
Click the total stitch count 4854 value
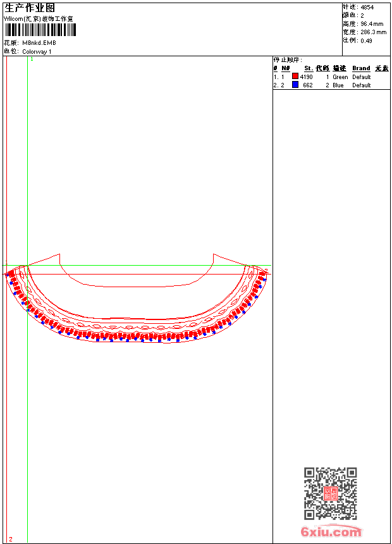367,7
